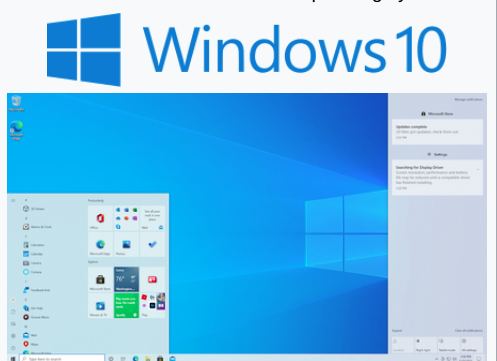This screenshot has width=497, height=361.
Task: Click Clear all notifications
Action: pyautogui.click(x=469, y=330)
